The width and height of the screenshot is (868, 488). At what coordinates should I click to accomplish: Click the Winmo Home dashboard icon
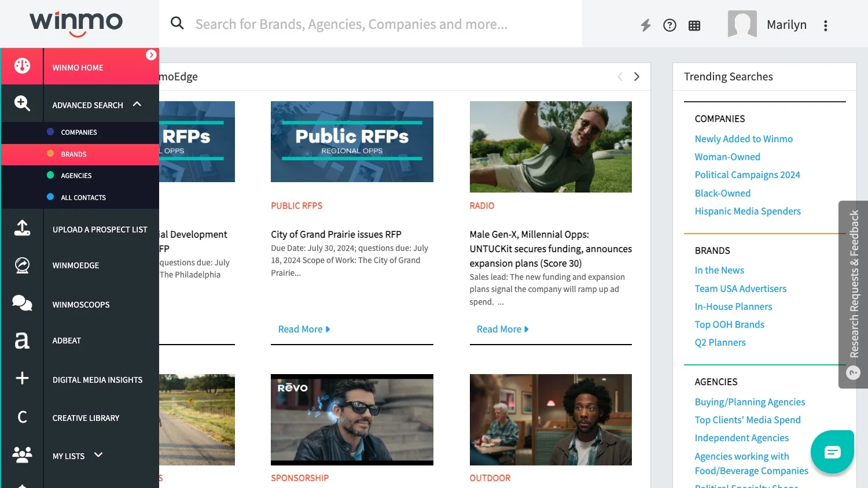(x=22, y=66)
